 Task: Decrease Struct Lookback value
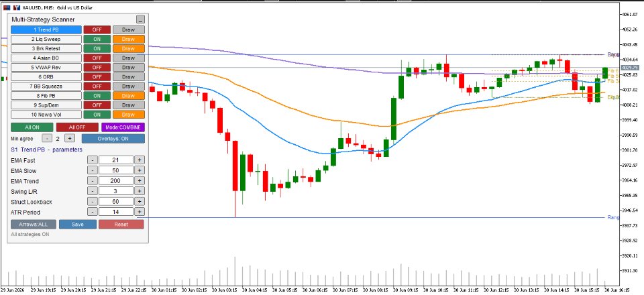point(93,201)
